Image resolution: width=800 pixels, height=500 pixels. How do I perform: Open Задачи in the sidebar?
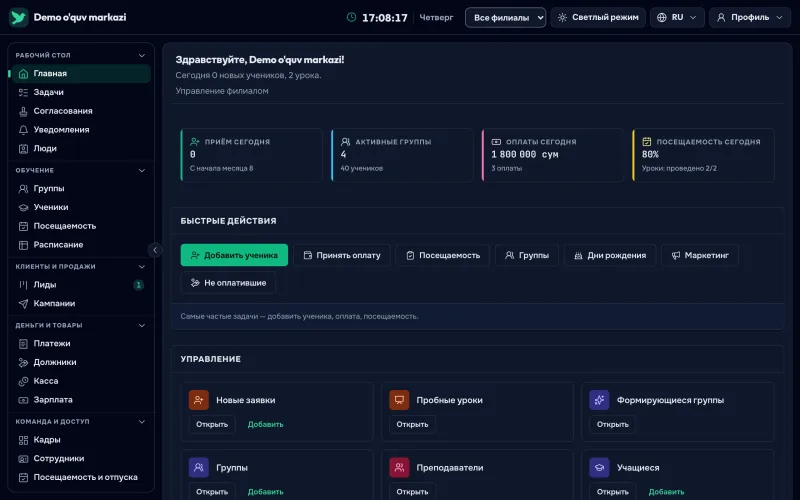tap(81, 92)
